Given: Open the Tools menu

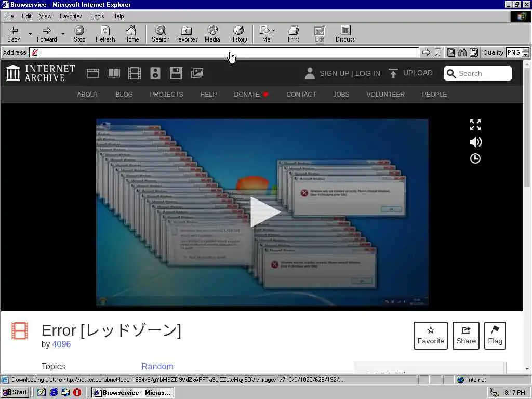Looking at the screenshot, I should [97, 16].
